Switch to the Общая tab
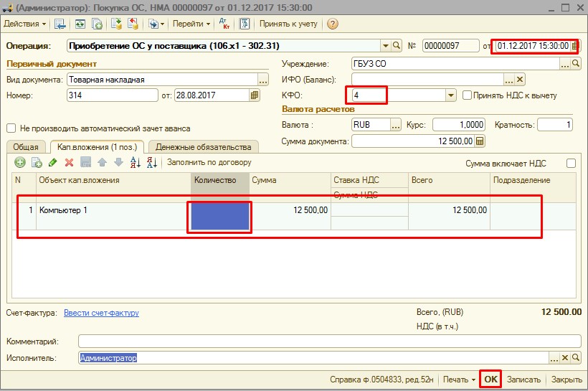The width and height of the screenshot is (588, 391). coord(26,146)
